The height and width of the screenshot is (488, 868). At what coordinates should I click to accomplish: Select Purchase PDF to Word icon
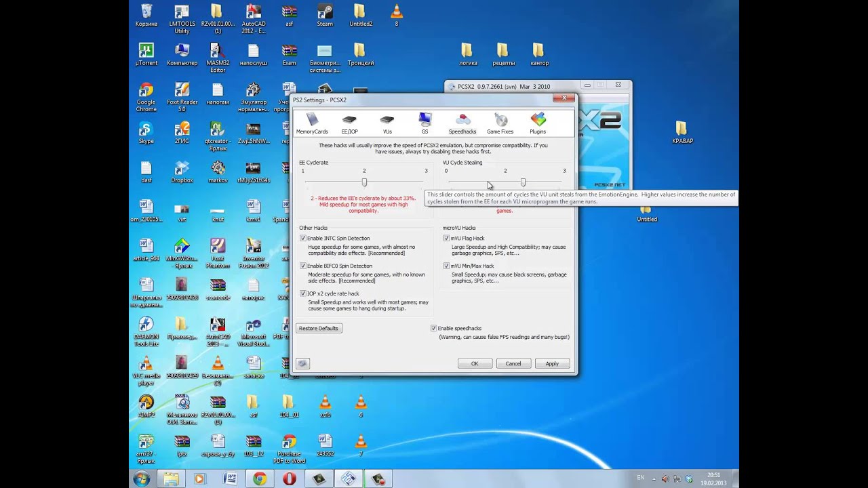290,449
